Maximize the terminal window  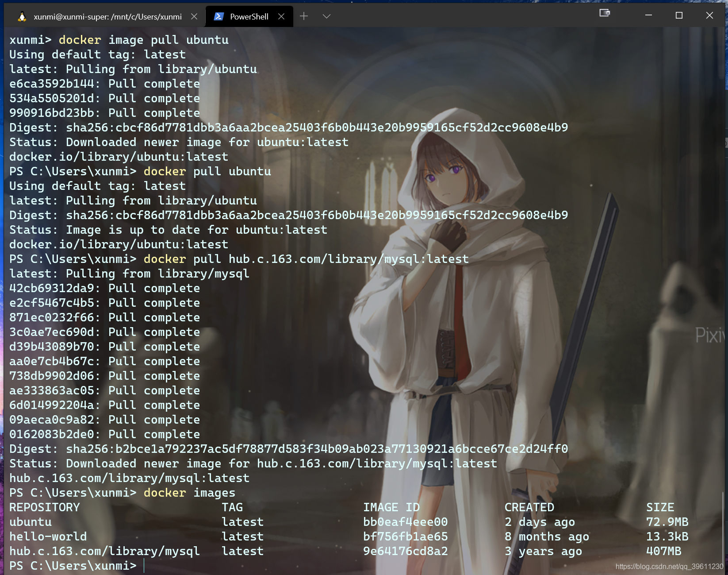679,15
